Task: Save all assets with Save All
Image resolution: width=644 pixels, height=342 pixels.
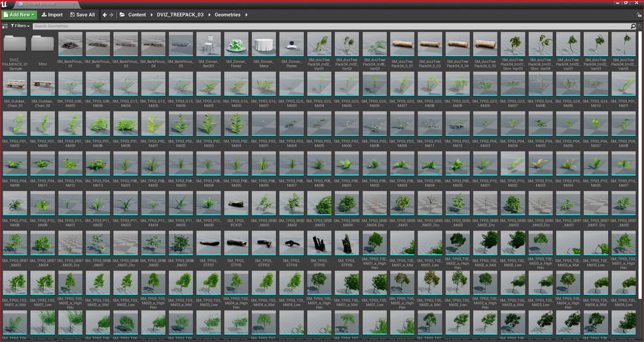Action: (x=82, y=15)
